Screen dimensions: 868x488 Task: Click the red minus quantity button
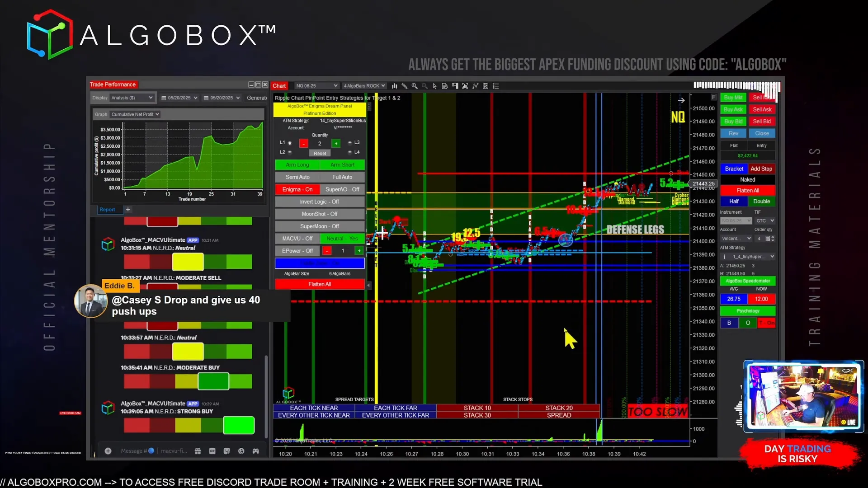click(304, 143)
